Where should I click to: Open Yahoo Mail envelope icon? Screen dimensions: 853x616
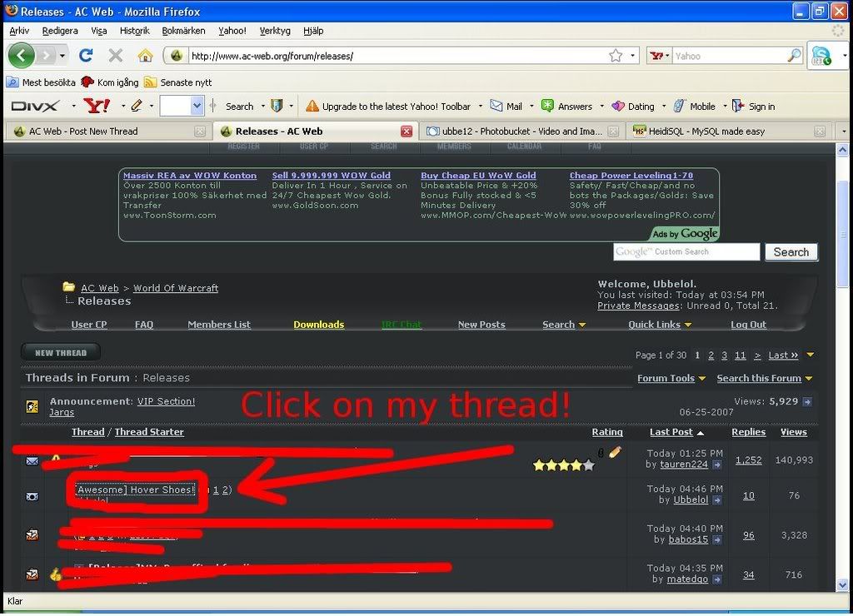click(x=496, y=106)
